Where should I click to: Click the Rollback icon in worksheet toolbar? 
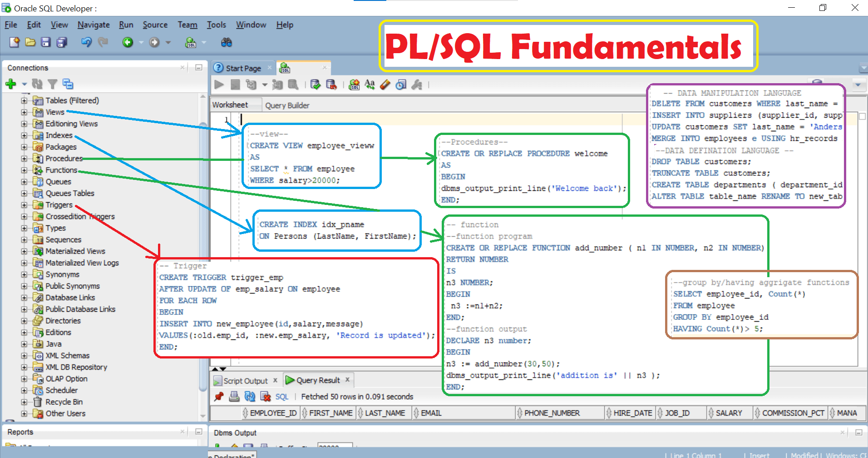(x=331, y=85)
